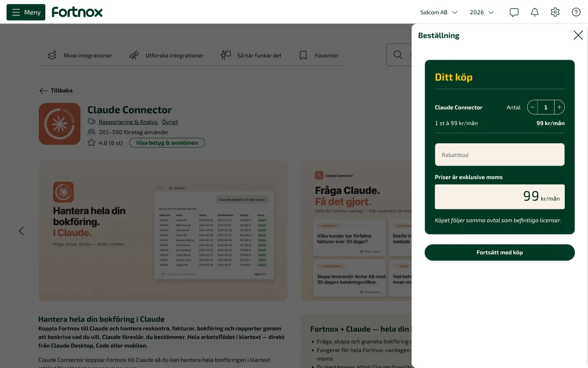
Task: Expand the Sidcom AB company dropdown
Action: [x=439, y=12]
